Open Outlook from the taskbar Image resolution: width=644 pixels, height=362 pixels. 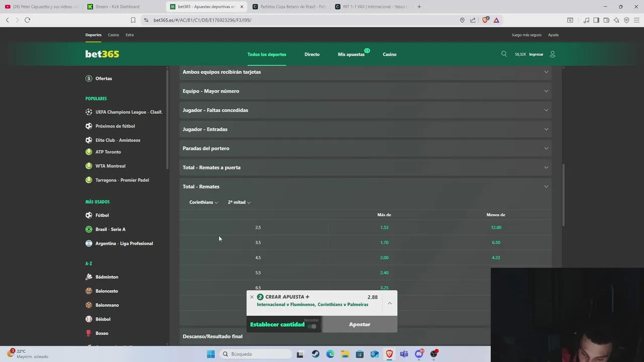(x=374, y=354)
